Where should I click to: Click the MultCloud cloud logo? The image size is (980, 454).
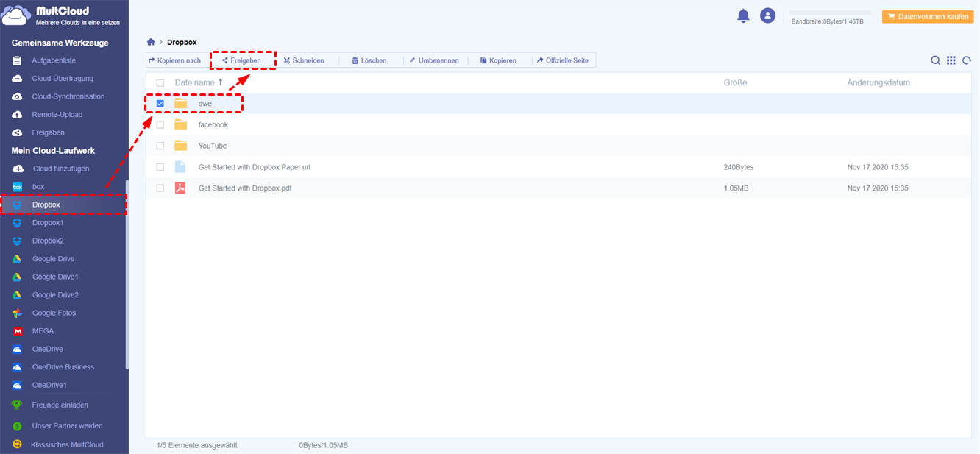coord(16,16)
